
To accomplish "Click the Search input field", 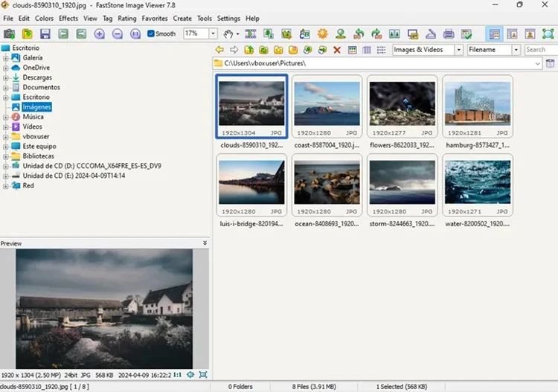I will [x=542, y=50].
